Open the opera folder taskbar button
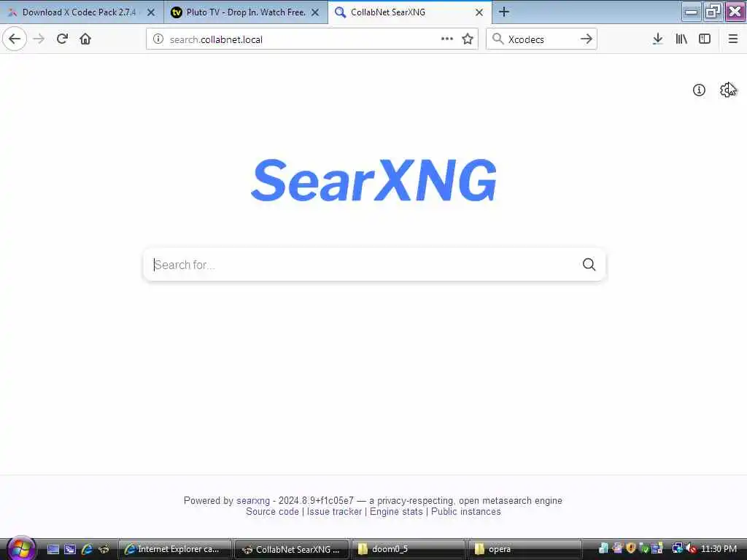 [x=525, y=549]
